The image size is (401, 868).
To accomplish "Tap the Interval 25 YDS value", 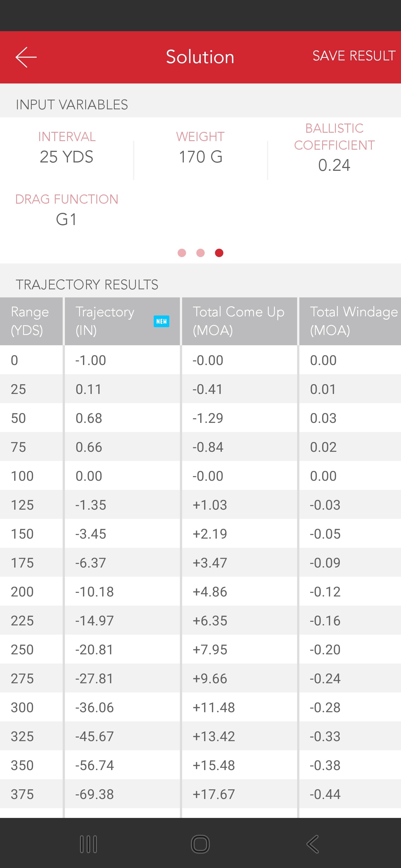I will pyautogui.click(x=67, y=157).
